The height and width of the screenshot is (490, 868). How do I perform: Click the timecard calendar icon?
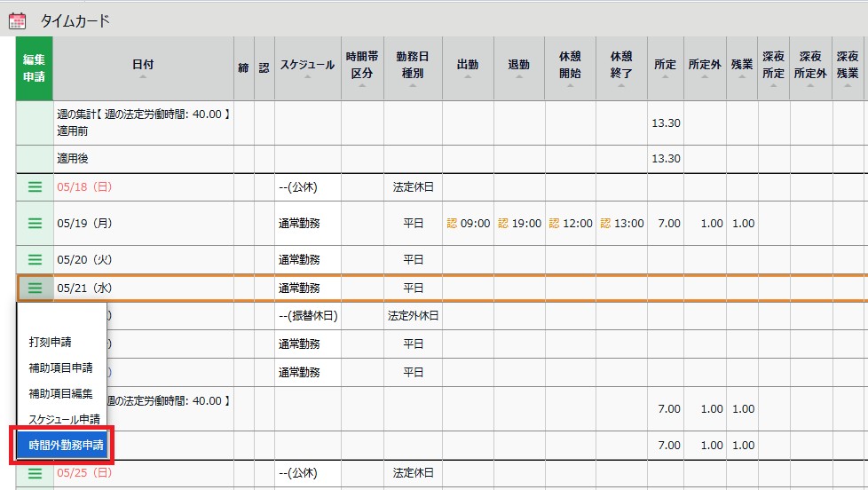[18, 20]
